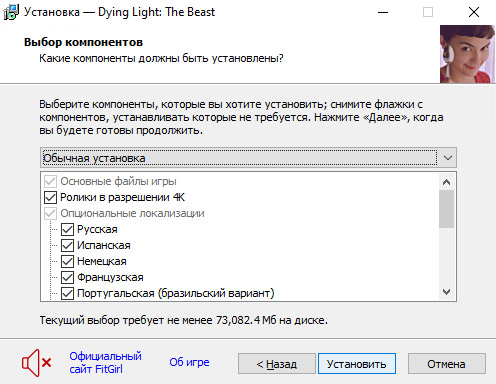
Task: Minimize the installer window
Action: pyautogui.click(x=383, y=12)
